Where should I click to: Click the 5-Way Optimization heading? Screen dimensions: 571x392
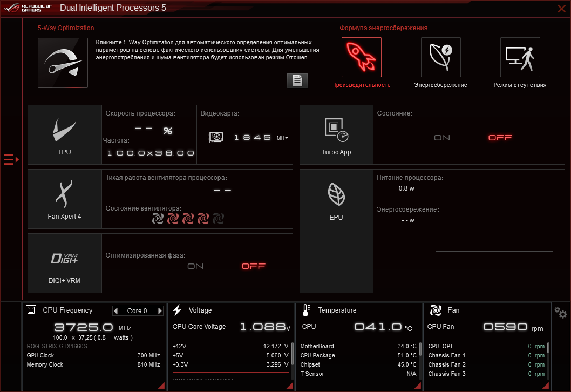tap(66, 28)
